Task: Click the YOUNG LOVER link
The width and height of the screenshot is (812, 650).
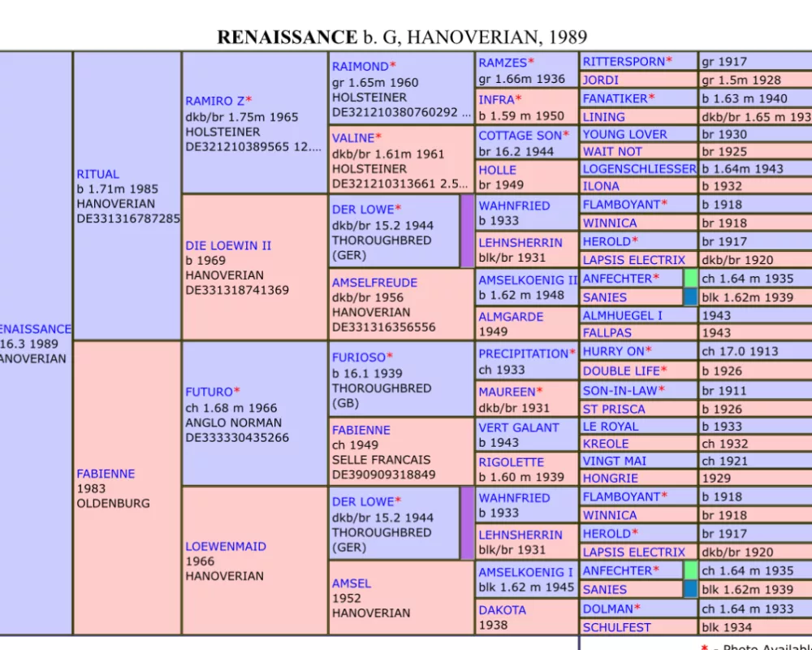Action: tap(624, 135)
